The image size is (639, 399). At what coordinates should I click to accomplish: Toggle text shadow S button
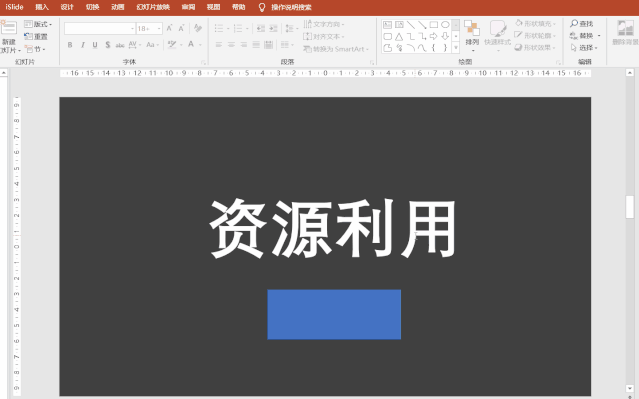108,45
